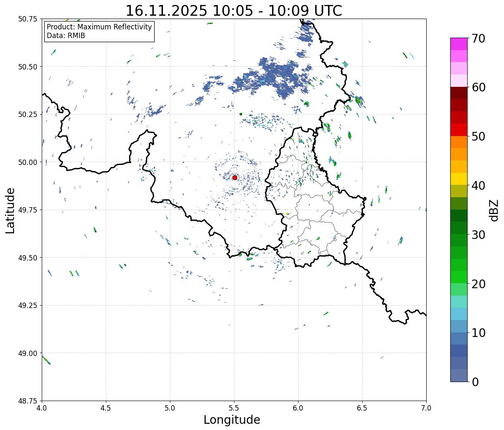Screen dimensions: 504x430
Task: Click the 'dBZ' colorbar label
Action: (x=494, y=210)
